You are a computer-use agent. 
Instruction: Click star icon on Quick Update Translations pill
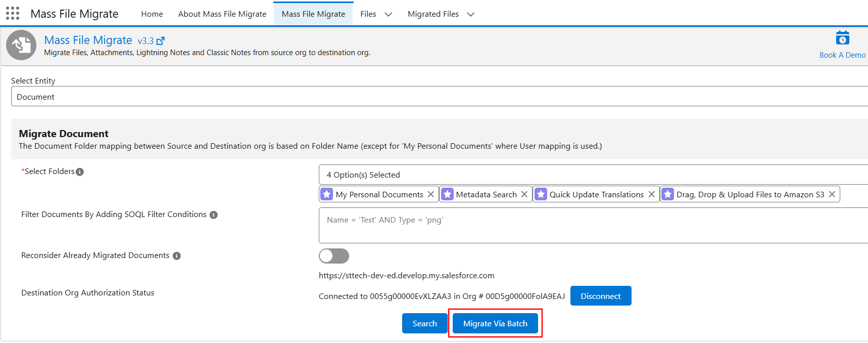click(541, 194)
